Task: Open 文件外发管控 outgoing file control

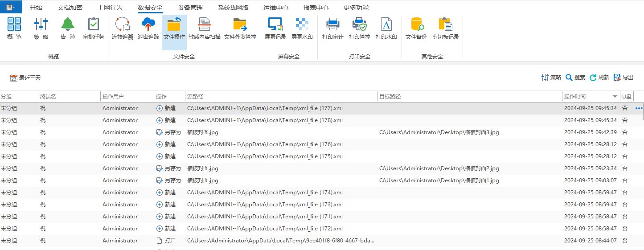Action: click(x=240, y=29)
